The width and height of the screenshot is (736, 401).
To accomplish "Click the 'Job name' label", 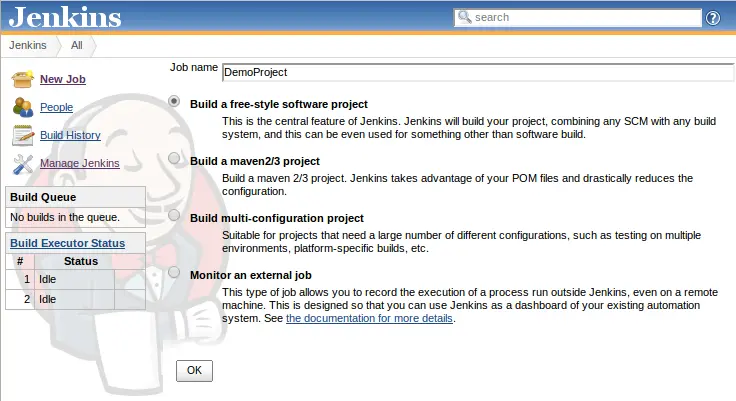I will [194, 67].
